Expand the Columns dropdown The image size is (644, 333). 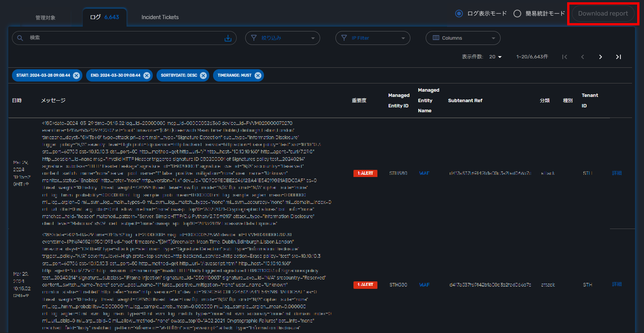(463, 38)
